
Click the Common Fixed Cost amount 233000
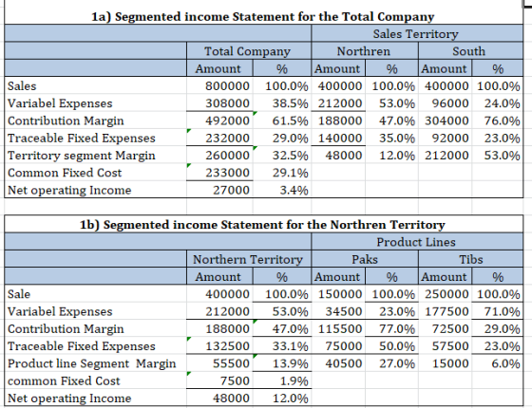(x=219, y=173)
